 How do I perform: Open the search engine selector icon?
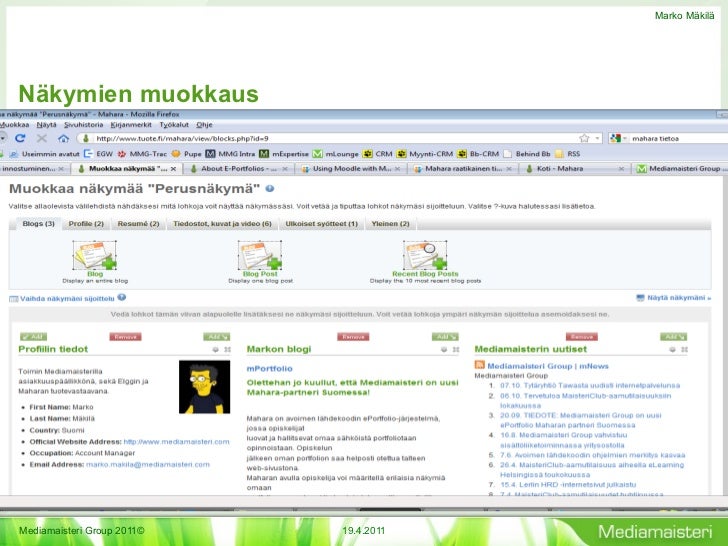point(616,138)
